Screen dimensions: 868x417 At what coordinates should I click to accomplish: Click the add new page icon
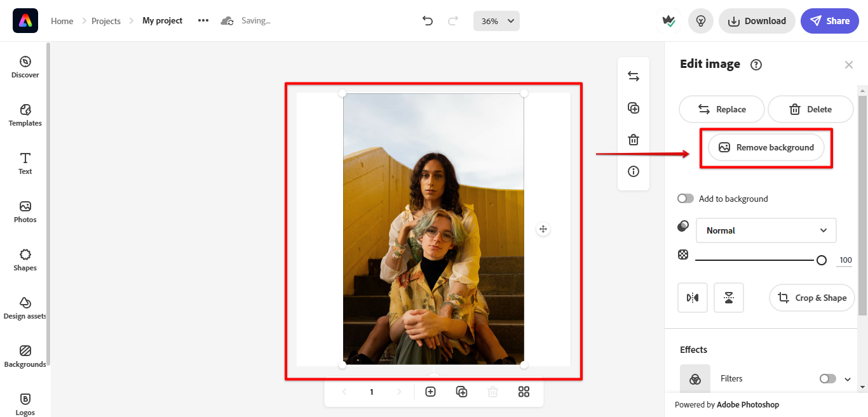click(x=431, y=392)
